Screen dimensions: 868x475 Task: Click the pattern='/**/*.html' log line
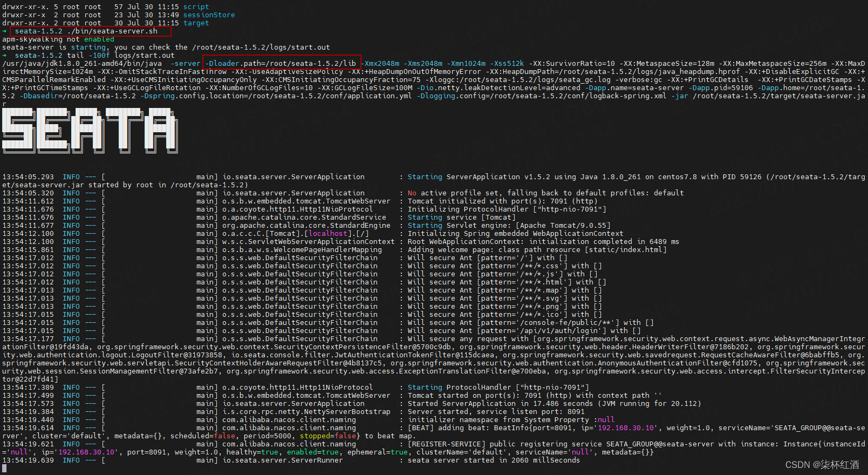(304, 282)
